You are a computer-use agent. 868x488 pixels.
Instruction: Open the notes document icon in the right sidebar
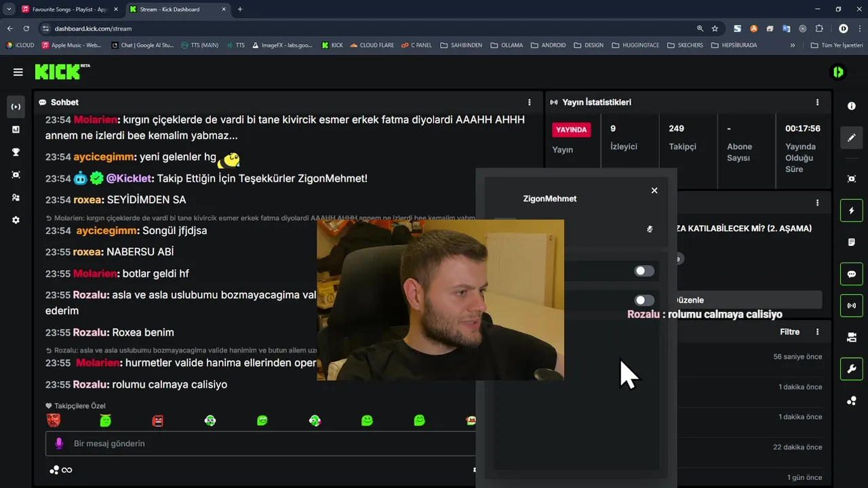(x=852, y=243)
